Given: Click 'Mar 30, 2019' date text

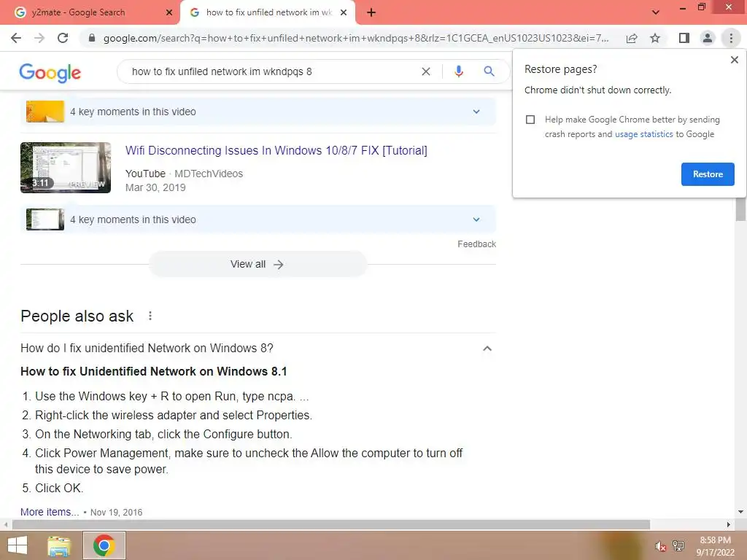Looking at the screenshot, I should (x=155, y=187).
